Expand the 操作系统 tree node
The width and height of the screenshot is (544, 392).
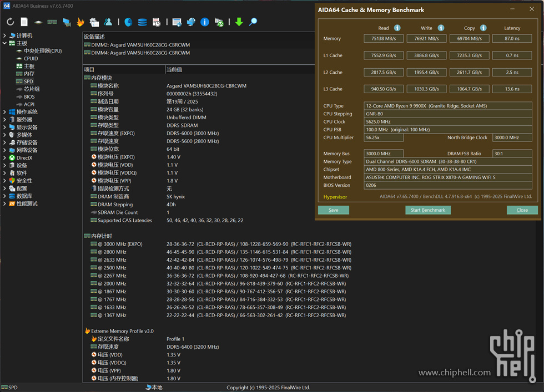[x=4, y=111]
